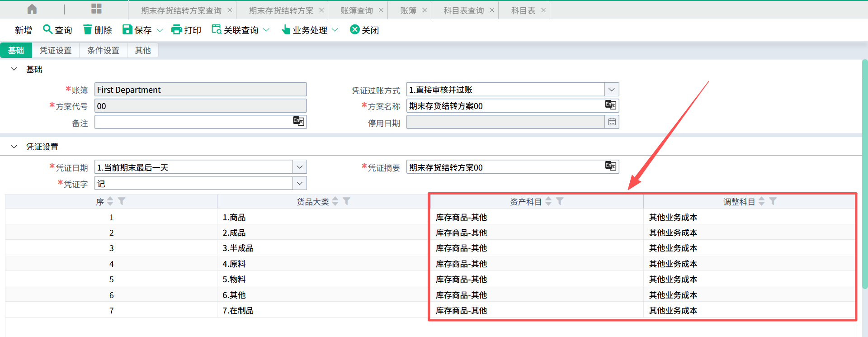Click the 新增 button
868x337 pixels.
(24, 30)
